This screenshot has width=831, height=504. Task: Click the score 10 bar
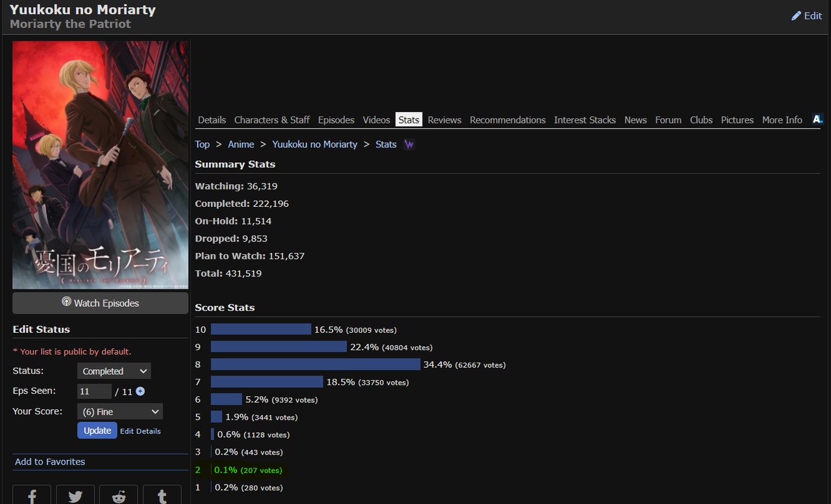pyautogui.click(x=261, y=330)
